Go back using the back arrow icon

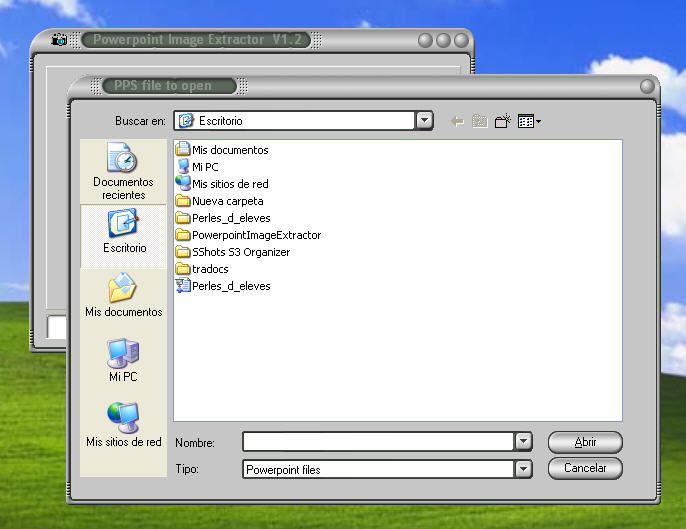[x=458, y=121]
